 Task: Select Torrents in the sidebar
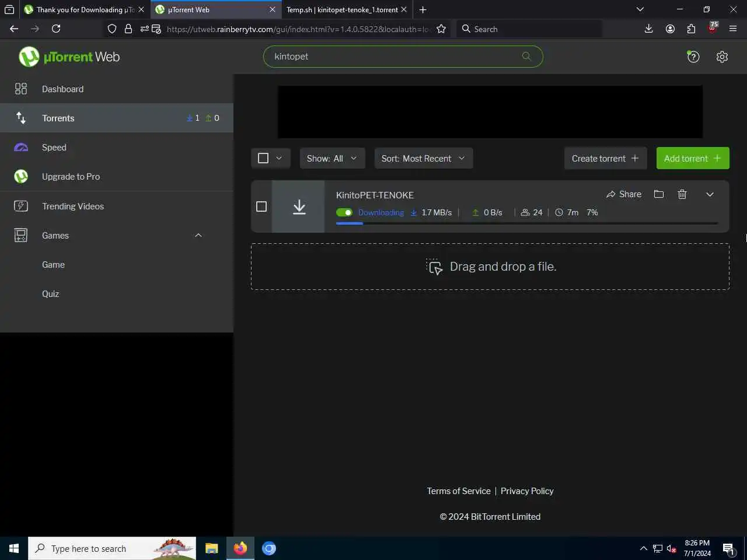[117, 118]
